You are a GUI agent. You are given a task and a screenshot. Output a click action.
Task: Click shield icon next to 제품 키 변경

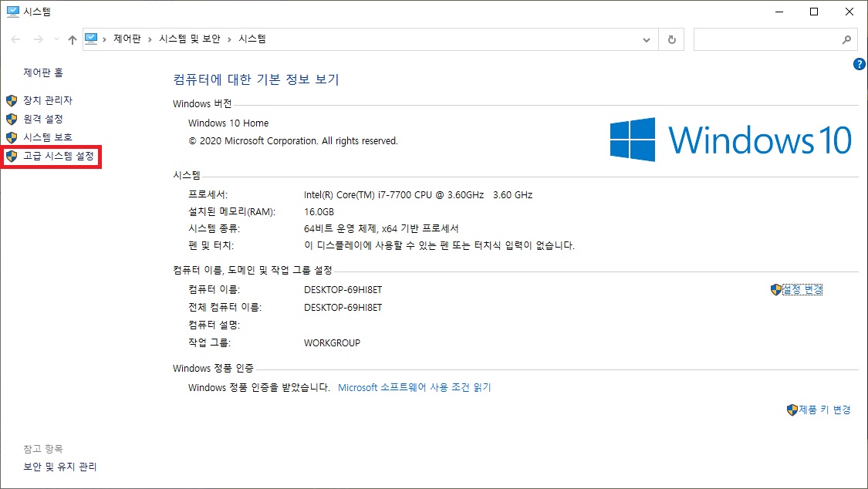click(792, 410)
